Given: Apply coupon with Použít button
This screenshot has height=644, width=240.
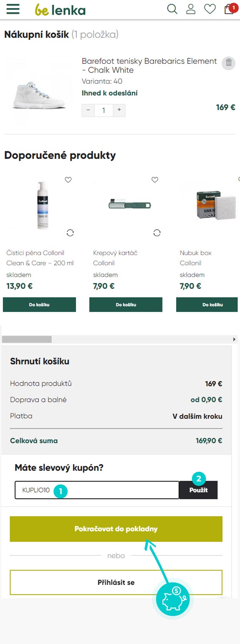Looking at the screenshot, I should (199, 490).
